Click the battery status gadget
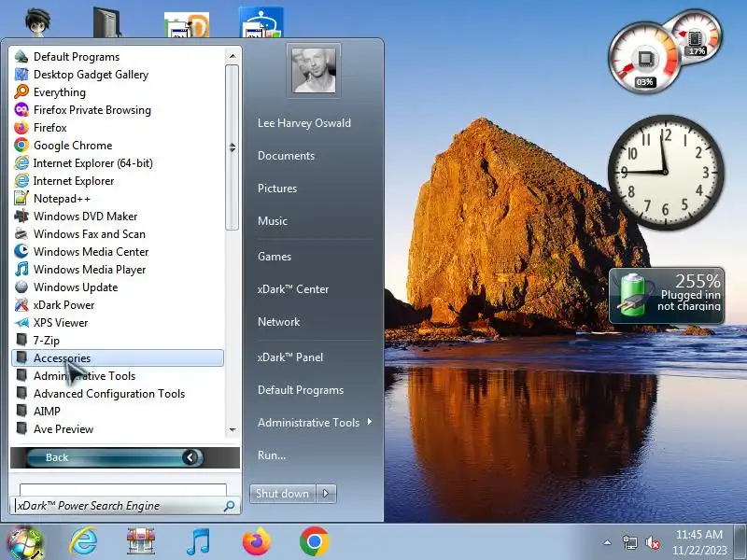This screenshot has width=747, height=560. pyautogui.click(x=667, y=296)
